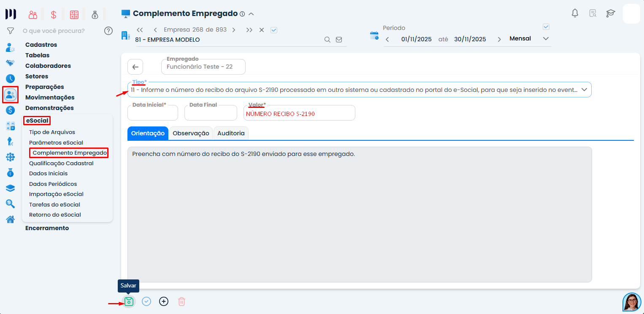Jump to the first company with the double-left arrows
This screenshot has width=644, height=314.
tap(140, 30)
